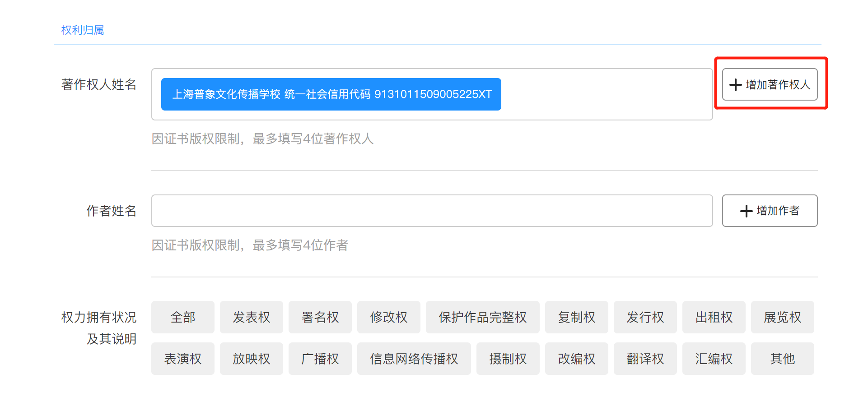This screenshot has width=868, height=397.
Task: Toggle the 修改权 option
Action: 389,317
